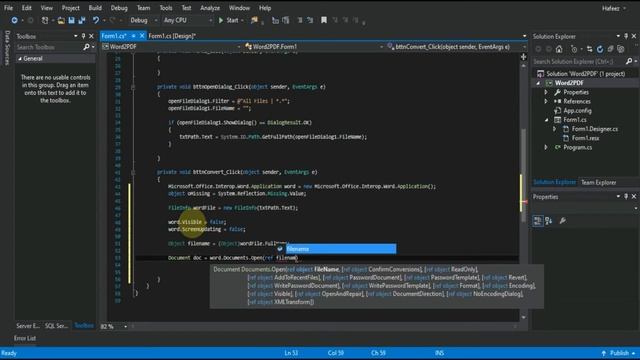Click the Hafeez account name
The height and width of the screenshot is (360, 640).
click(611, 8)
